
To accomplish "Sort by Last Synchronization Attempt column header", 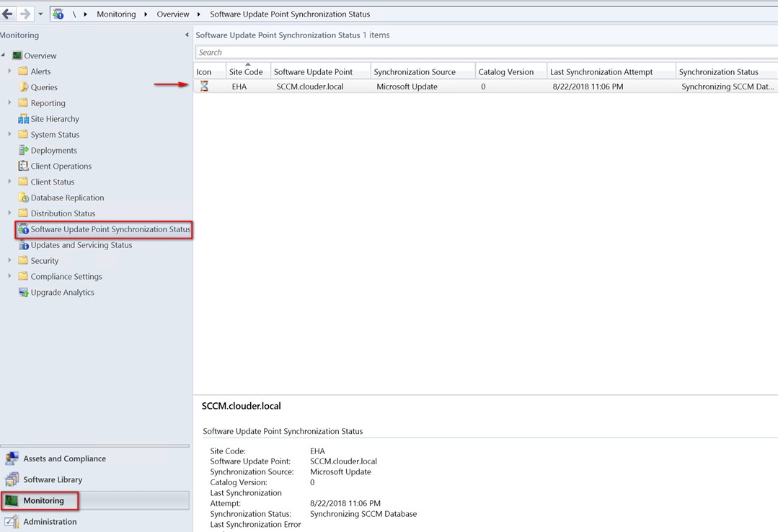I will 611,72.
